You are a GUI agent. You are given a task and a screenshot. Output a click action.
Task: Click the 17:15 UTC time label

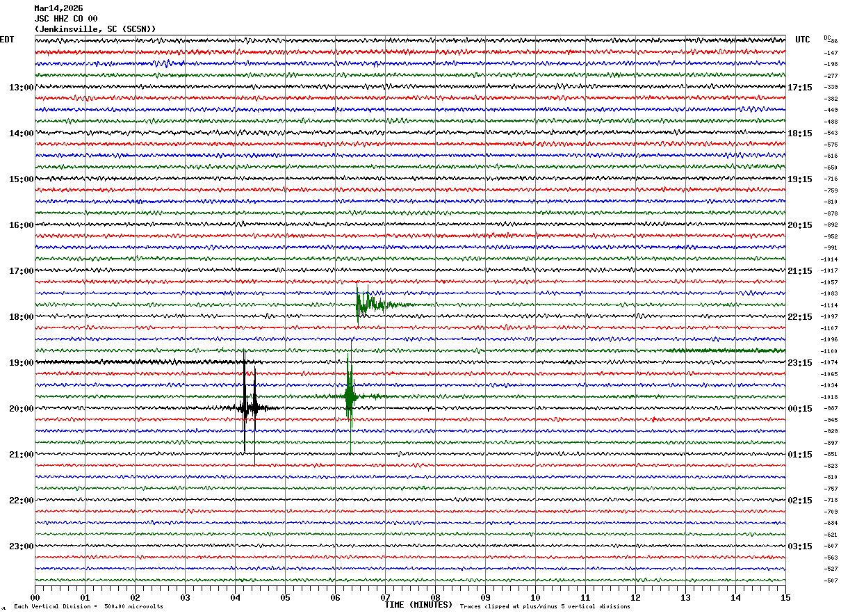(800, 88)
